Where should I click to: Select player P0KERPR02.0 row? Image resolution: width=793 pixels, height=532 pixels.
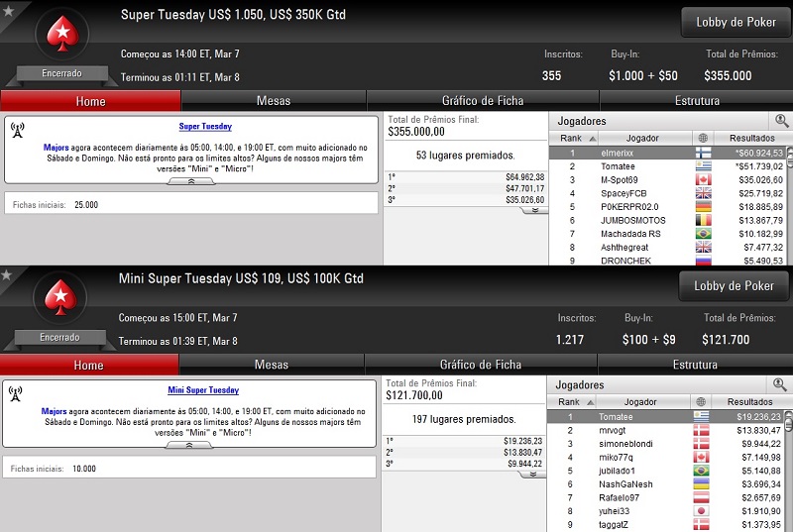click(x=667, y=207)
